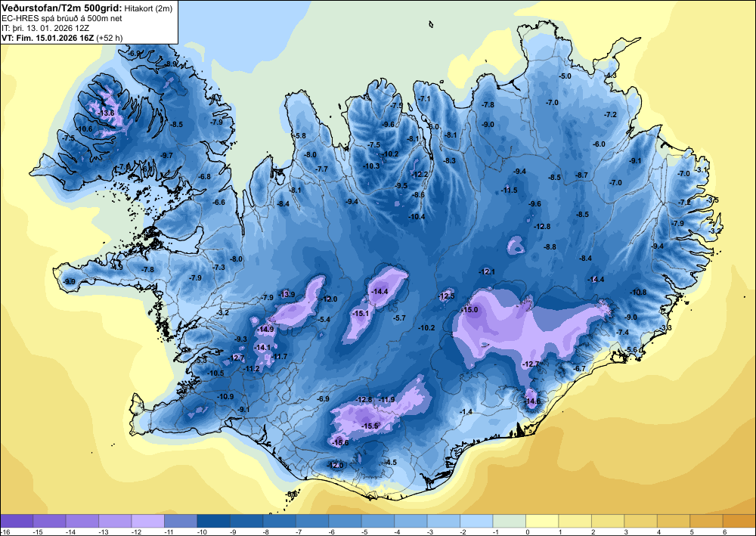This screenshot has width=756, height=536.
Task: Click the -5.8 temperature value
Action: click(300, 136)
